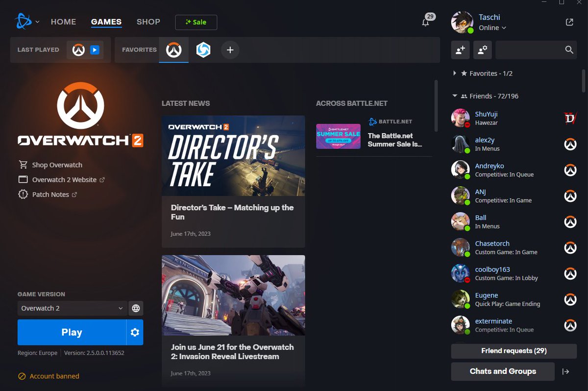Select Overwatch in Favorites bar
Image resolution: width=588 pixels, height=391 pixels.
pos(174,50)
